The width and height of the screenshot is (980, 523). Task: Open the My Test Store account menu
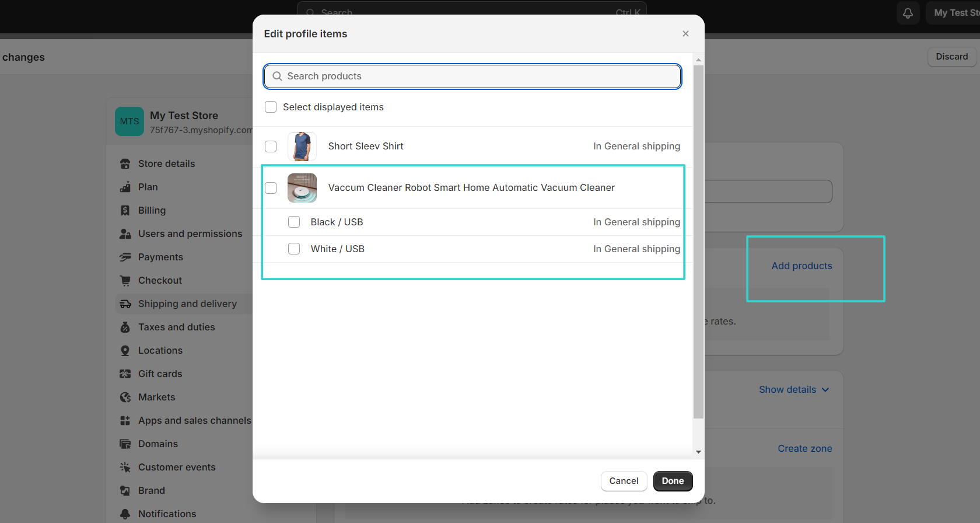pyautogui.click(x=953, y=13)
